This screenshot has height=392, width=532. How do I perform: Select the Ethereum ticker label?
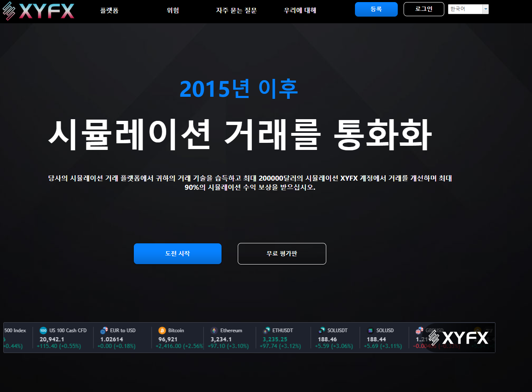[x=231, y=331]
